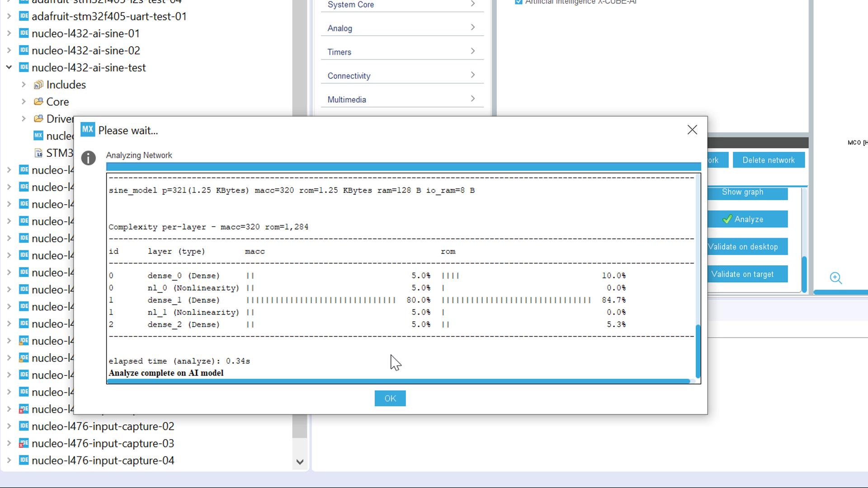The image size is (868, 488).
Task: Click the Analyzing Network progress bar
Action: click(403, 166)
